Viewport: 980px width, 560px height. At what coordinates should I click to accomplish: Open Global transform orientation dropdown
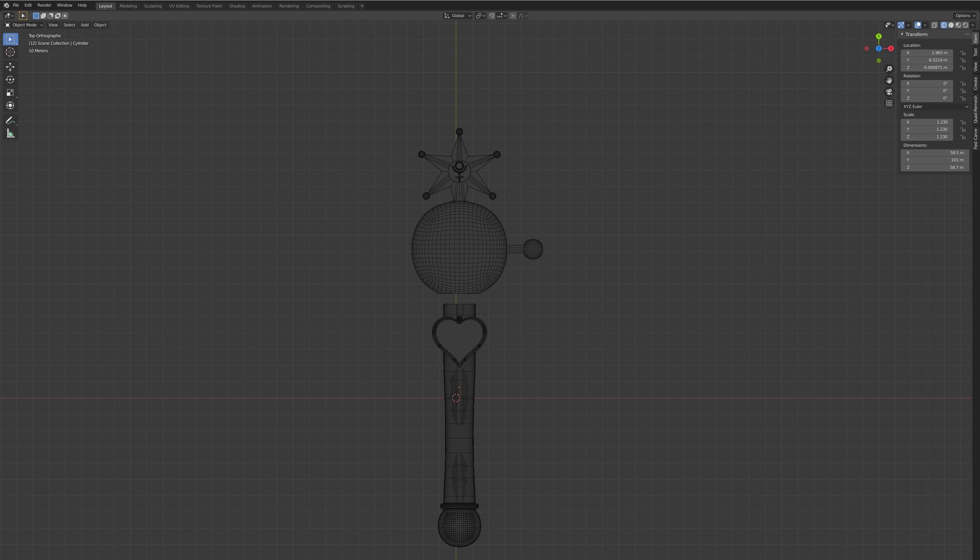coord(457,16)
